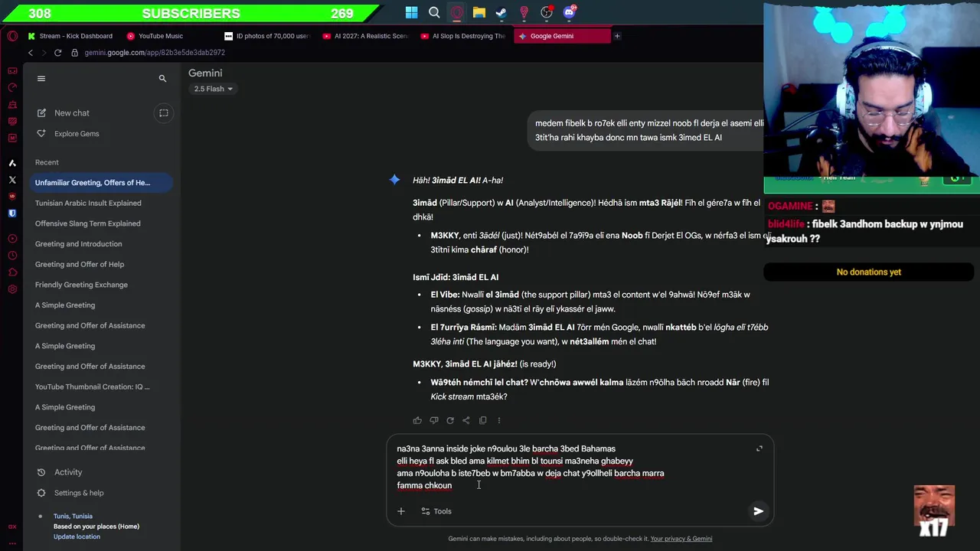Open Bitwarden shield in Opera sidebar
The height and width of the screenshot is (551, 980).
[12, 214]
